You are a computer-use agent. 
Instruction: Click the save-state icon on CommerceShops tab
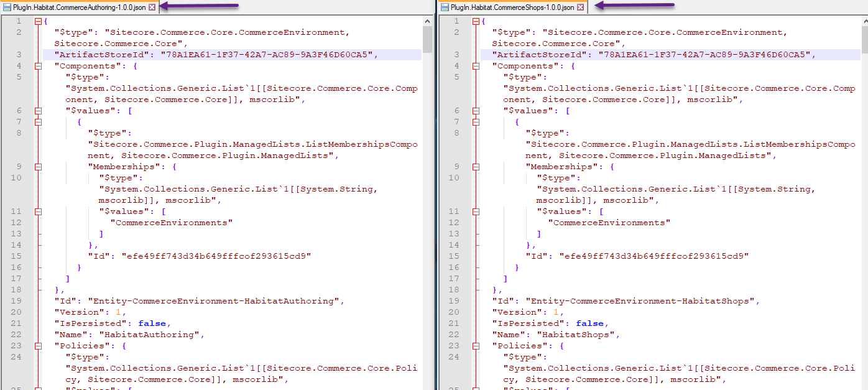(x=445, y=7)
